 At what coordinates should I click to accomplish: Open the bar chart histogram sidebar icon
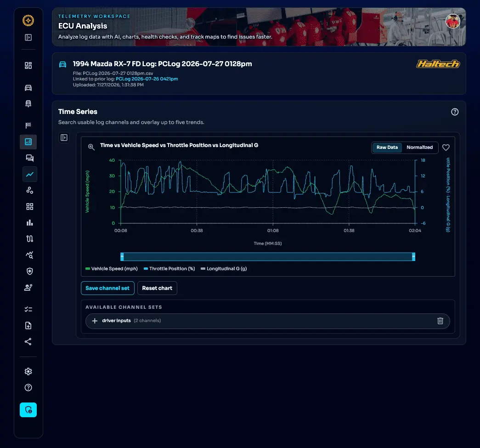(x=30, y=223)
